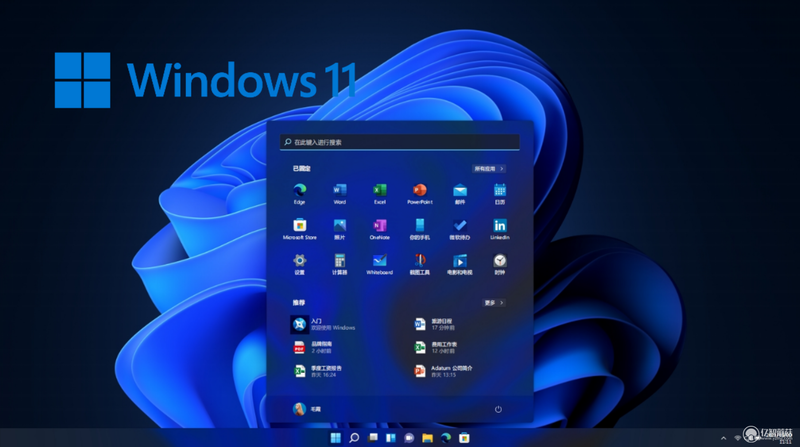Open the Excel file from 昨天 16:24

pyautogui.click(x=317, y=371)
